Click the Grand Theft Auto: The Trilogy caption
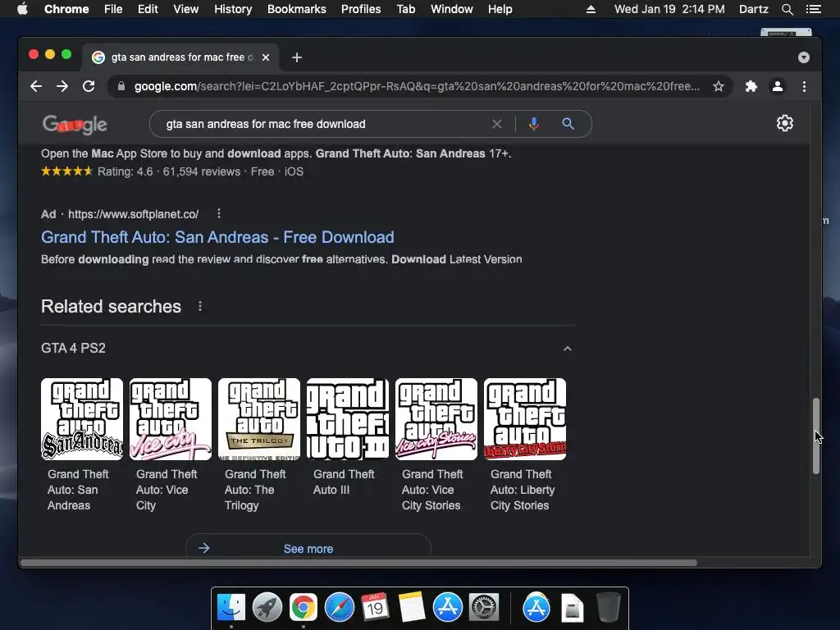The width and height of the screenshot is (840, 630). 256,490
